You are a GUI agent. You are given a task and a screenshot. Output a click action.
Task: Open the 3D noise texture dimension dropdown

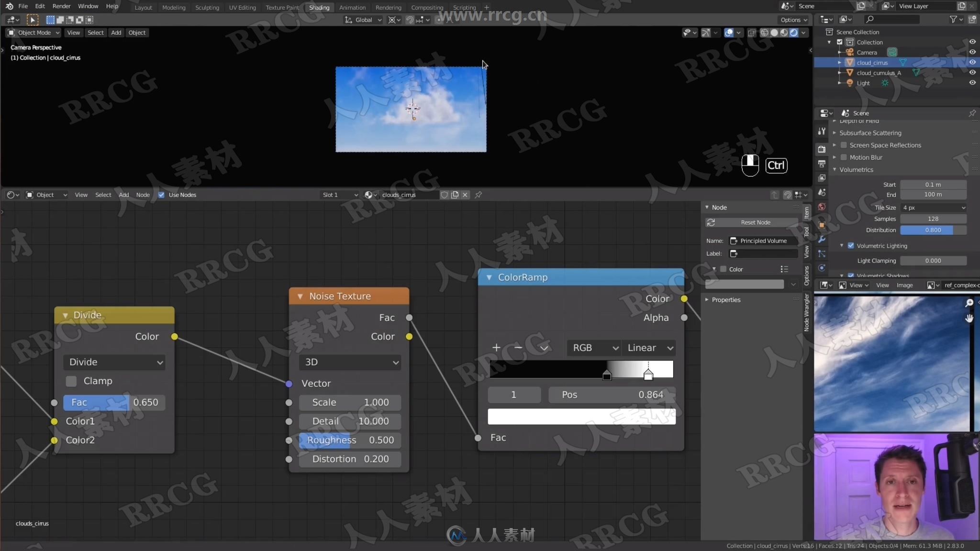pyautogui.click(x=350, y=362)
